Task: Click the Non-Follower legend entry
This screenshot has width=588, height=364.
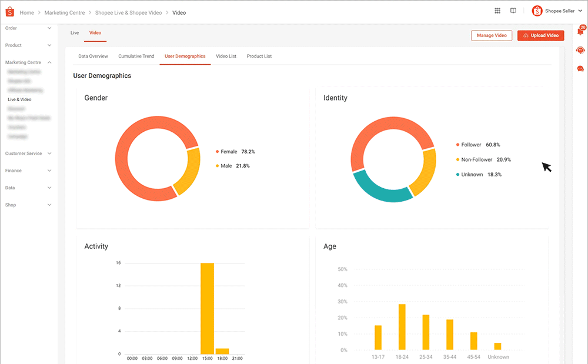Action: click(483, 160)
